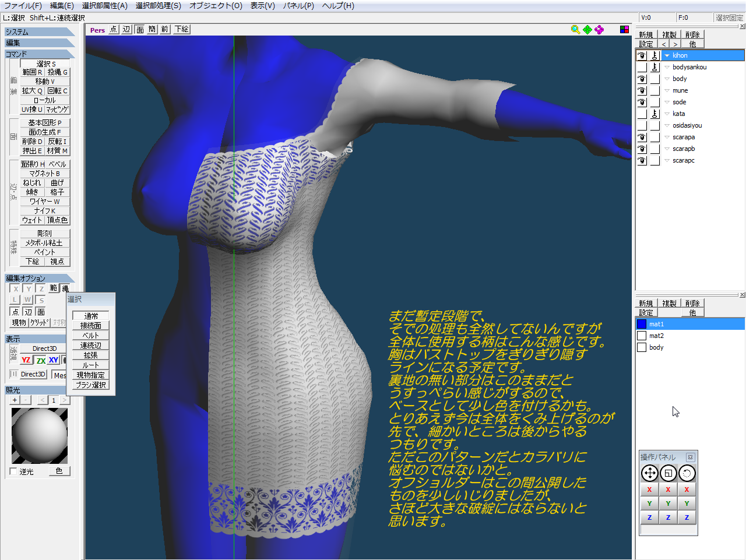Enable the 逆光 backlight checkbox
This screenshot has height=560, width=746.
click(14, 471)
